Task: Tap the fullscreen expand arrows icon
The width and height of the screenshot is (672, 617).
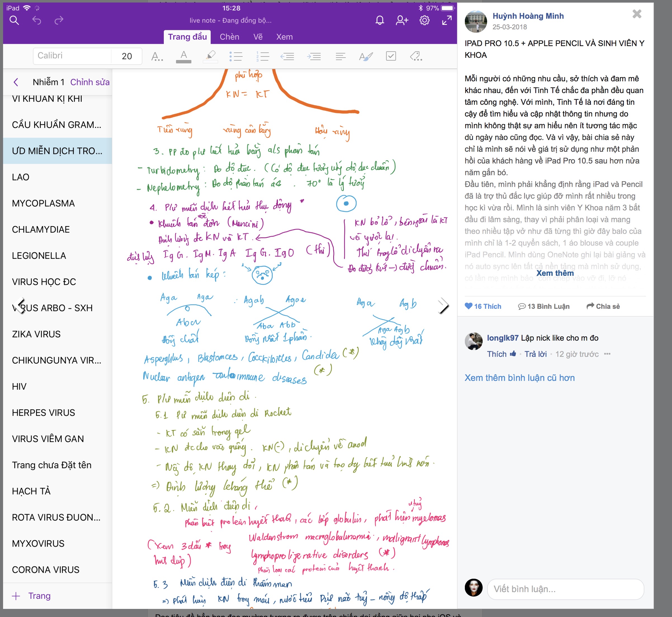Action: 446,20
